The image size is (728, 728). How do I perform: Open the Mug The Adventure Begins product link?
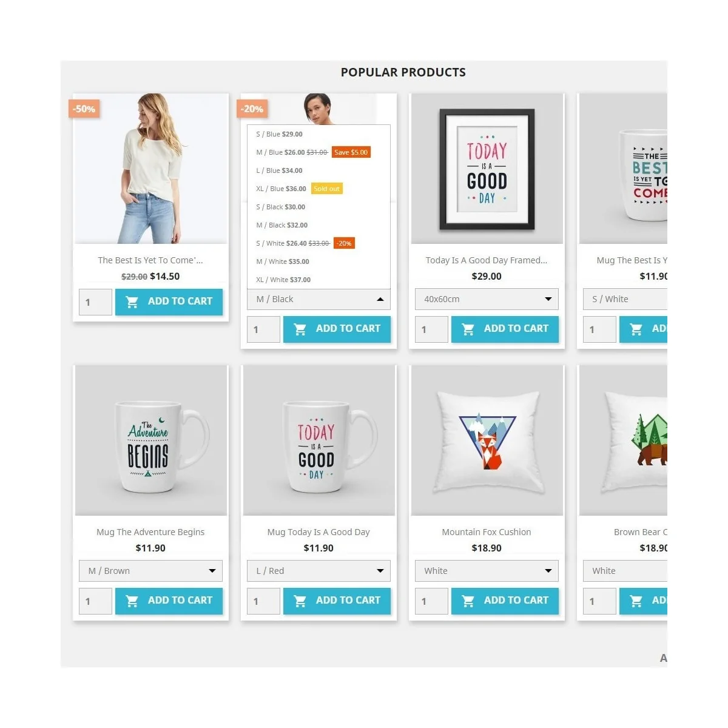(x=150, y=532)
